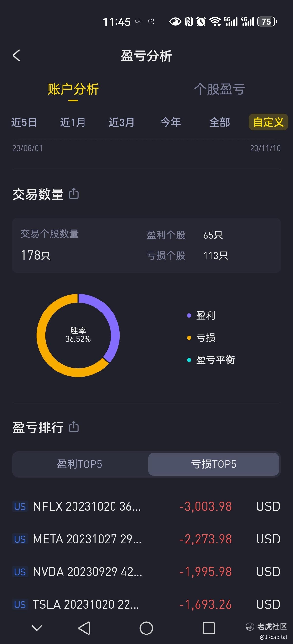Image resolution: width=293 pixels, height=644 pixels.
Task: Tap the WiFi status icon
Action: coord(215,21)
